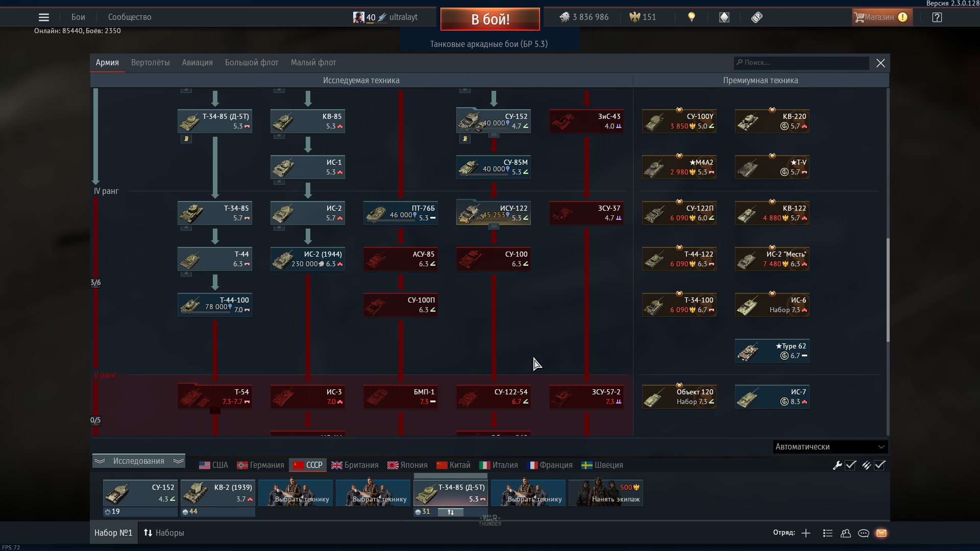Screen dimensions: 980x551
Task: Click the research tree vertical scrollbar
Action: pyautogui.click(x=888, y=290)
